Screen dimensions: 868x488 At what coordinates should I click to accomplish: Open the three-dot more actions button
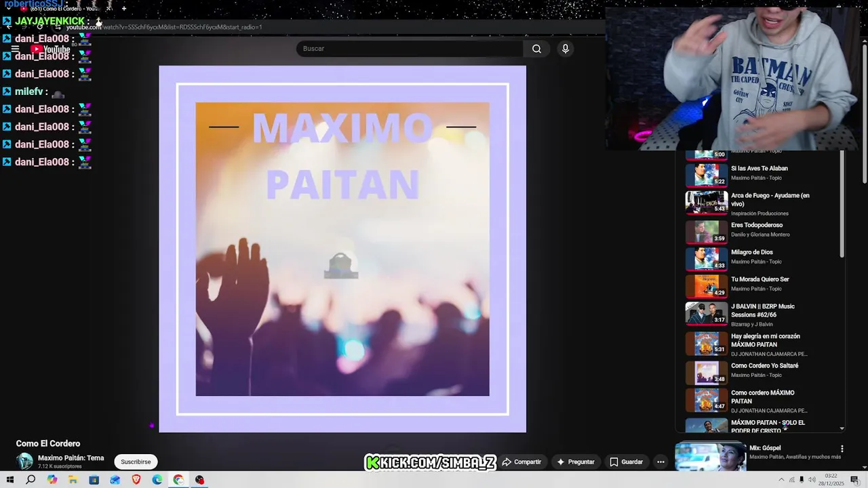[x=660, y=462]
